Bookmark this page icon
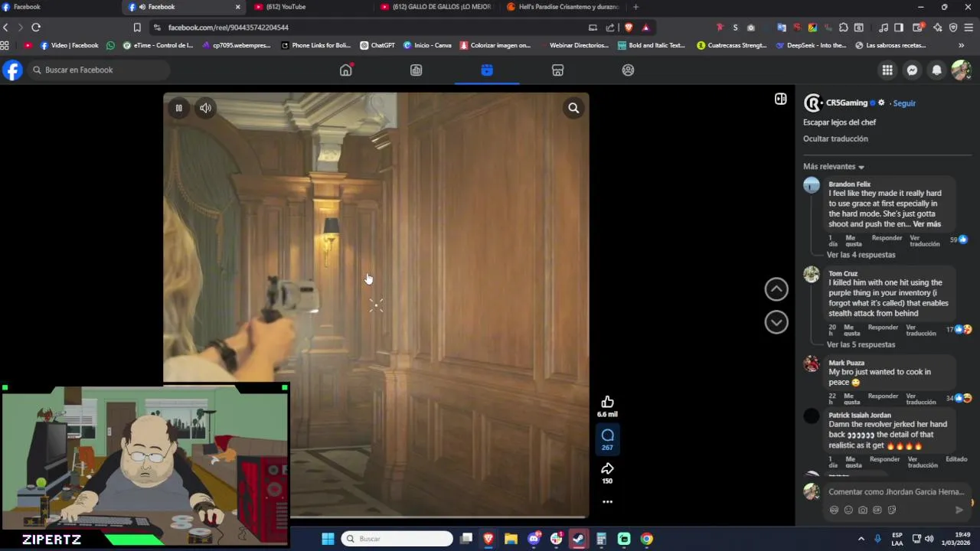Image resolution: width=980 pixels, height=551 pixels. click(137, 28)
